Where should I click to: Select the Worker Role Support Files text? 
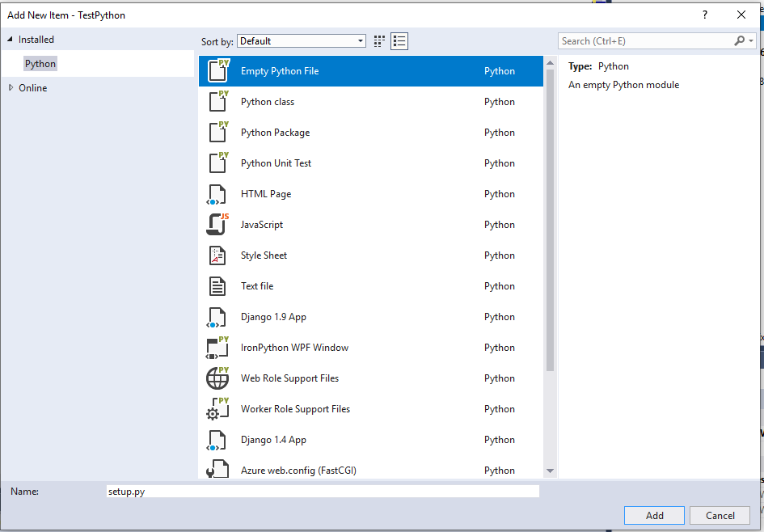coord(295,408)
